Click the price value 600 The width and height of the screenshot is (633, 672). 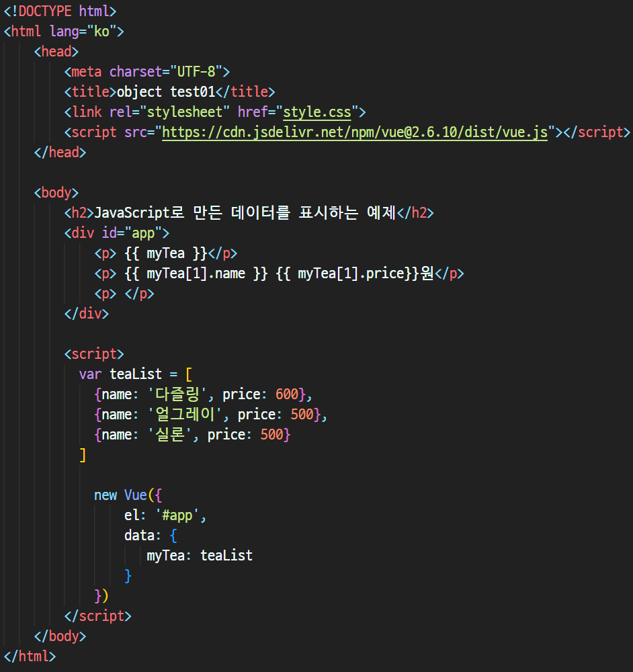point(287,394)
